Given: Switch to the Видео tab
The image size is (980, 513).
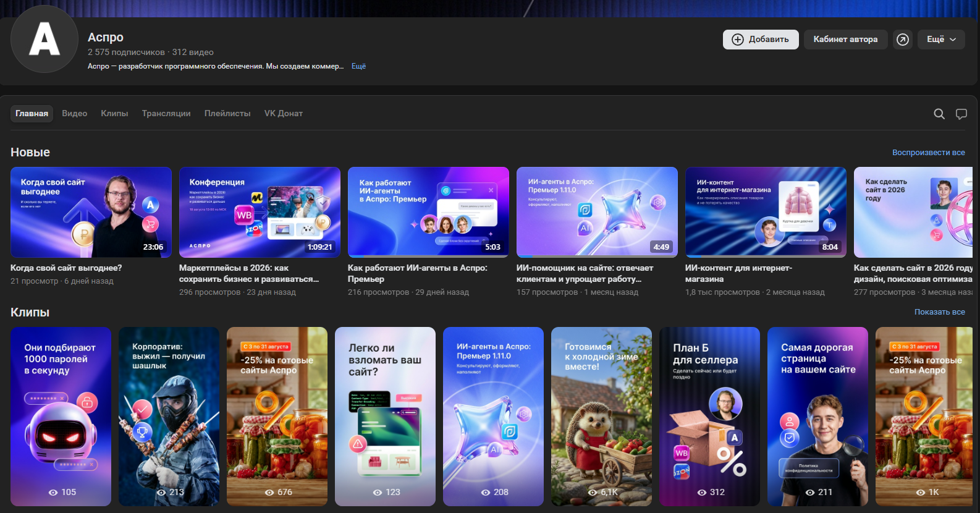Looking at the screenshot, I should 75,114.
